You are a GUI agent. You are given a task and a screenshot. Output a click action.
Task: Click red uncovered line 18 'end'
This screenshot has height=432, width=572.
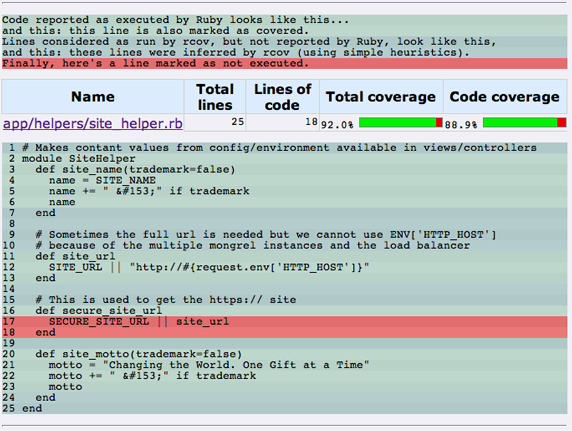pos(285,332)
